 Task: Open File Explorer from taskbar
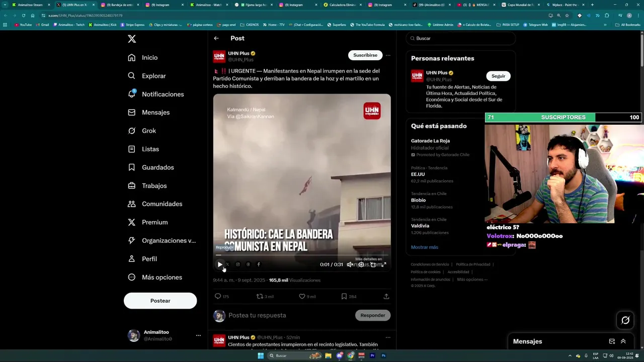328,356
